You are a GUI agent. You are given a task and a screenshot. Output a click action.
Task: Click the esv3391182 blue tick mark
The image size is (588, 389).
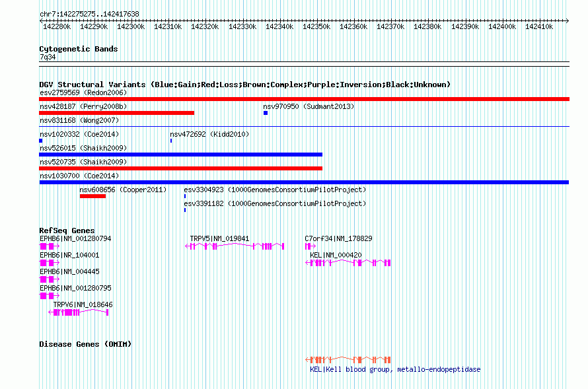click(185, 210)
